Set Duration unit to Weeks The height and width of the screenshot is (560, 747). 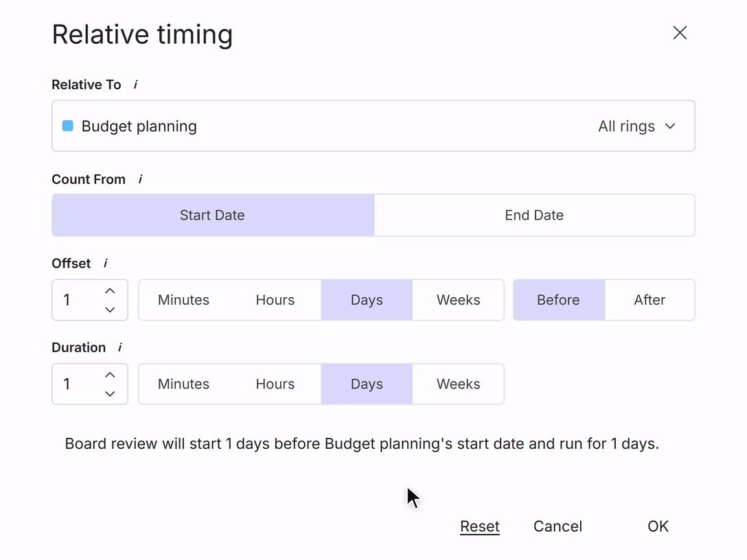459,384
